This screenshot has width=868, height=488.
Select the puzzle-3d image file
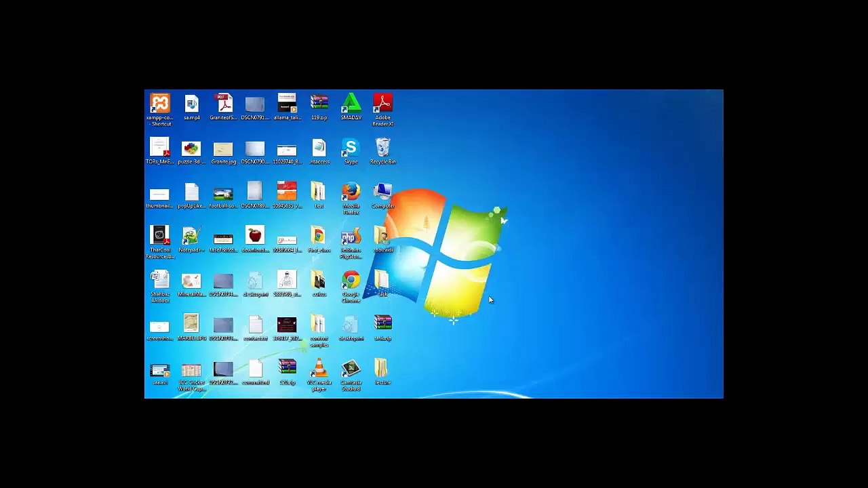point(191,148)
